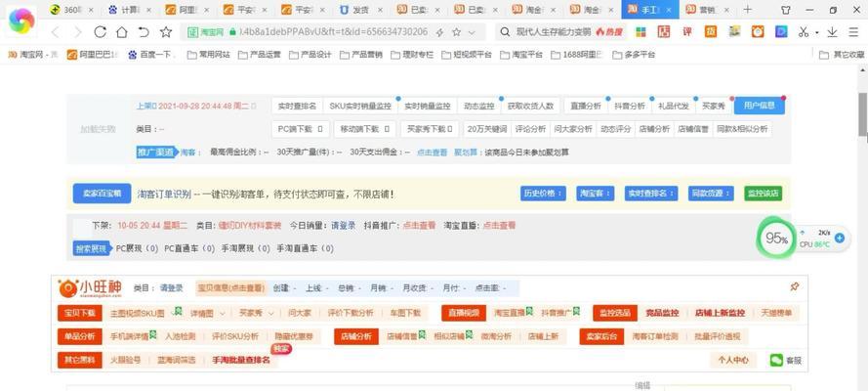Click the 小旺神 logo
Screen dimensions: 868x391
[89, 288]
